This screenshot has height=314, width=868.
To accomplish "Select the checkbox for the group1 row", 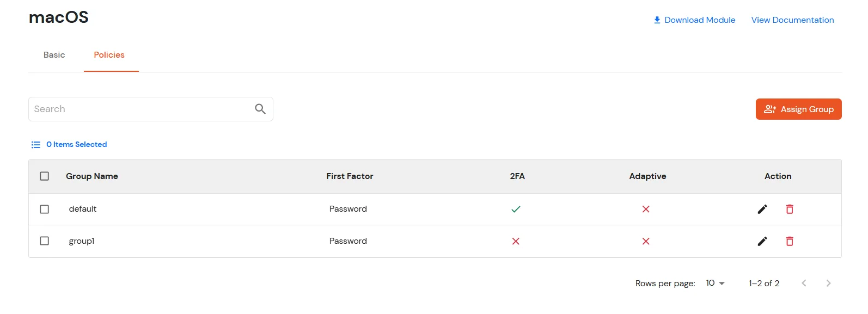I will tap(44, 241).
